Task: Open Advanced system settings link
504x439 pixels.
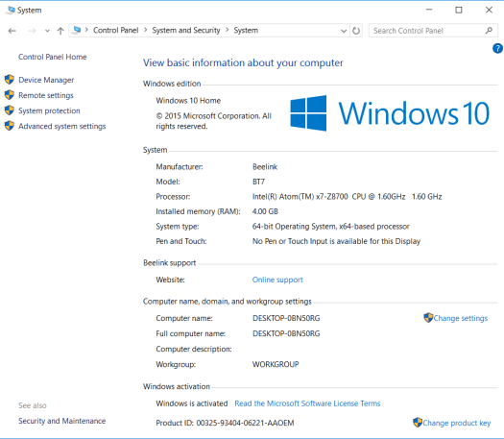Action: 62,126
